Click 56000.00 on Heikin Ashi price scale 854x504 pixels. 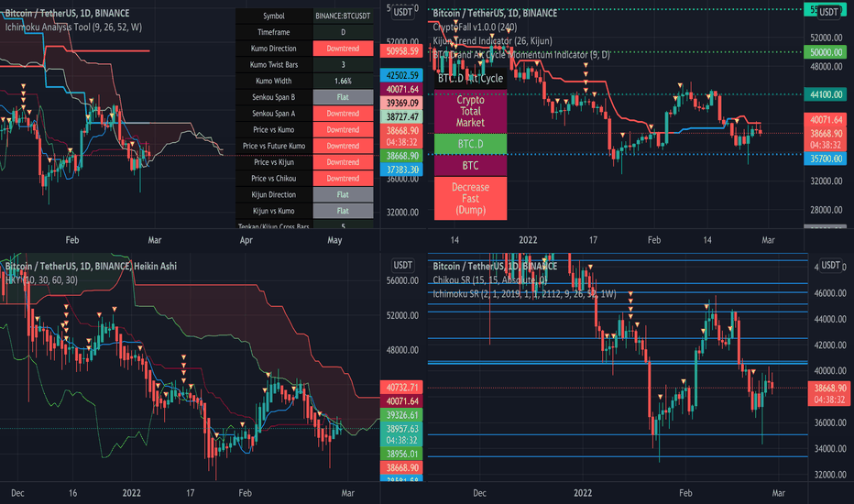[x=402, y=280]
